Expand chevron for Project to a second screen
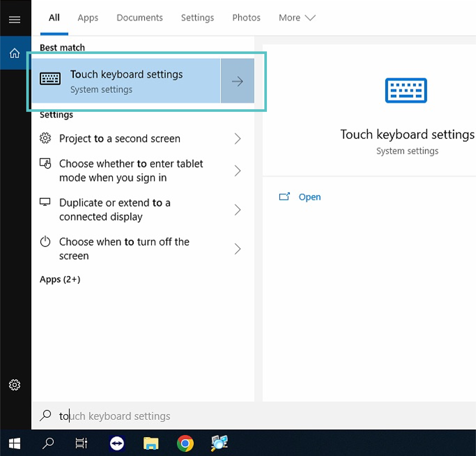 point(238,139)
